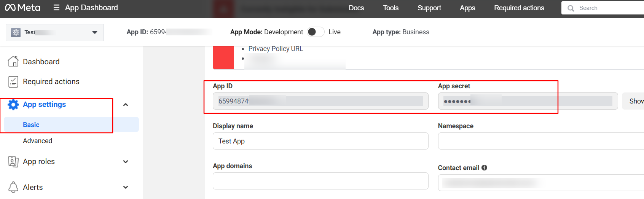Open the Support menu
Viewport: 644px width, 199px height.
click(429, 8)
